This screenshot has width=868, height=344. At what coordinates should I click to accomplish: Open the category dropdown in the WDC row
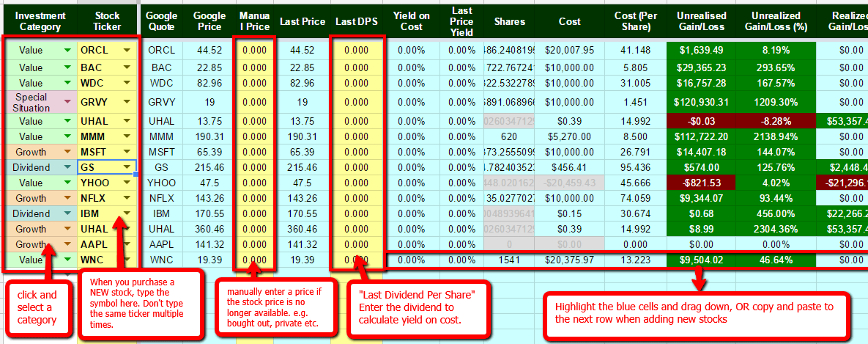coord(67,84)
